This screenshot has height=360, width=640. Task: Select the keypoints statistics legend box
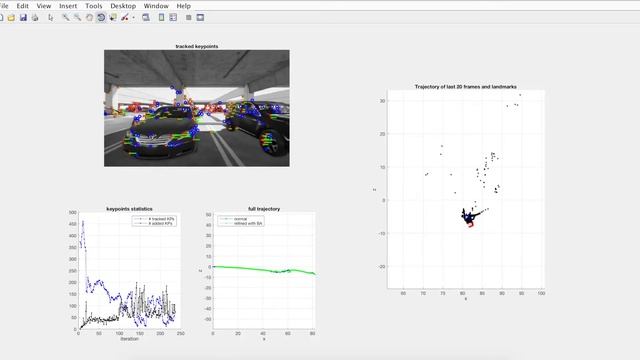pyautogui.click(x=154, y=221)
